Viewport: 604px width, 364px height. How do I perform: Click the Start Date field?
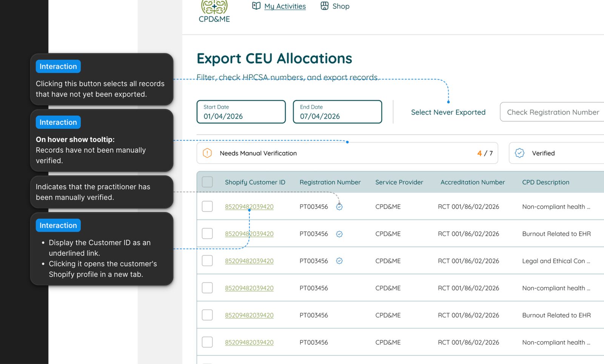tap(241, 112)
